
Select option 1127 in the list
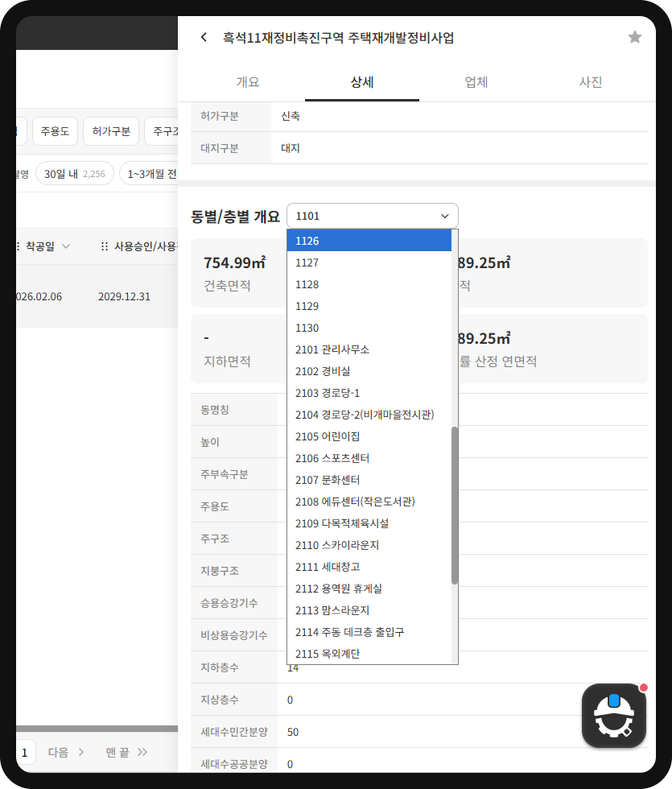pos(369,262)
